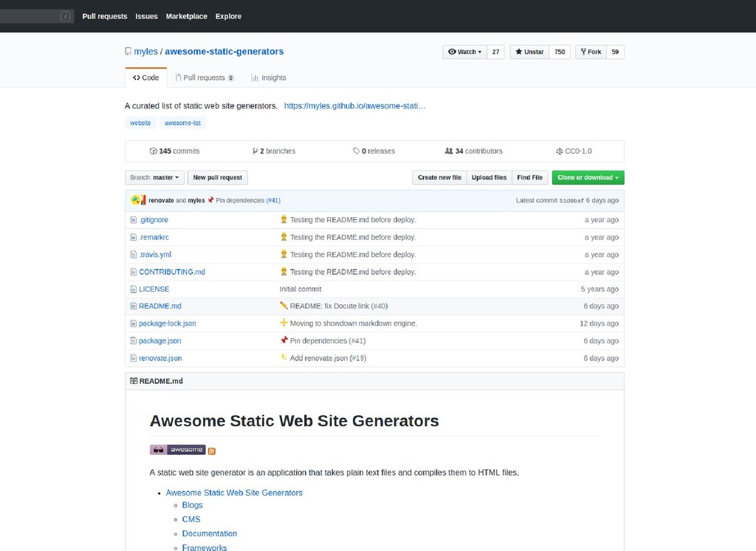View the 34 contributors

(473, 151)
